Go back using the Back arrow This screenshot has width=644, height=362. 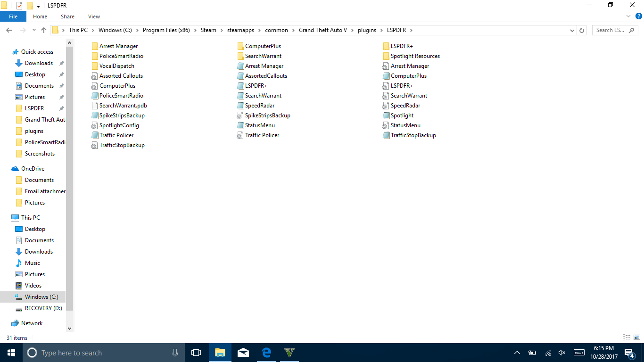point(9,30)
